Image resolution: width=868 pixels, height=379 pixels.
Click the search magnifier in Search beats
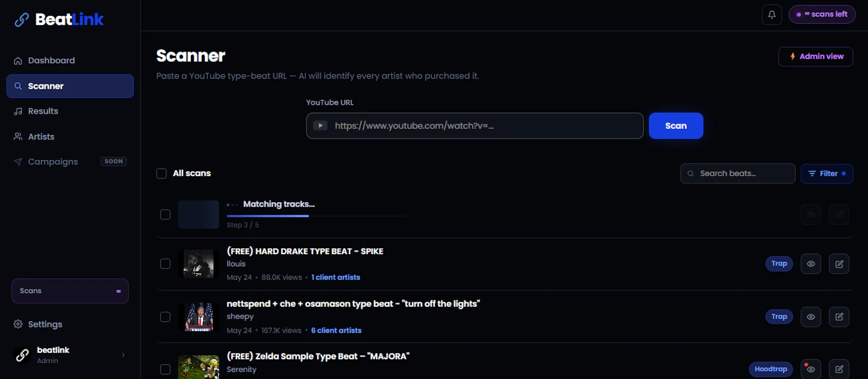point(691,174)
